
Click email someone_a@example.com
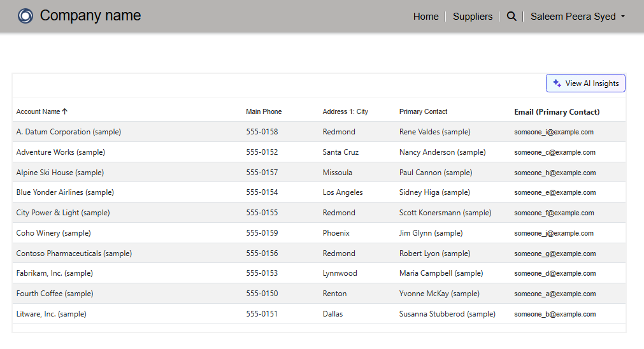pos(555,294)
